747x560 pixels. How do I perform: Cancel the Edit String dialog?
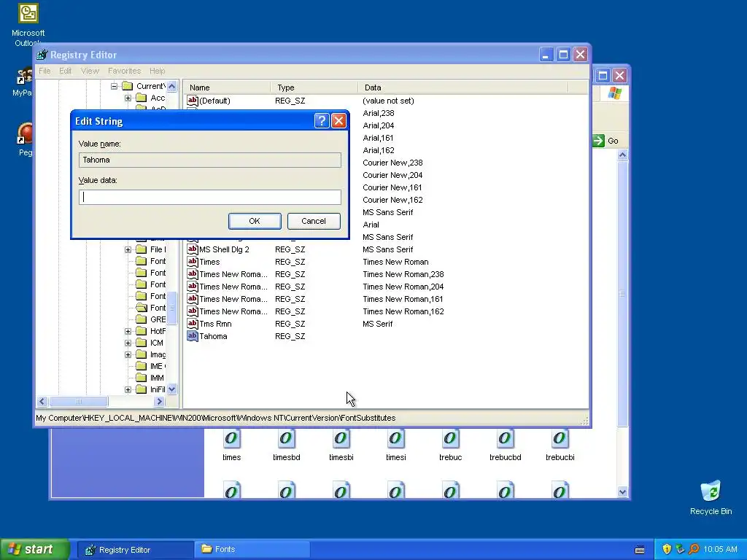click(314, 221)
